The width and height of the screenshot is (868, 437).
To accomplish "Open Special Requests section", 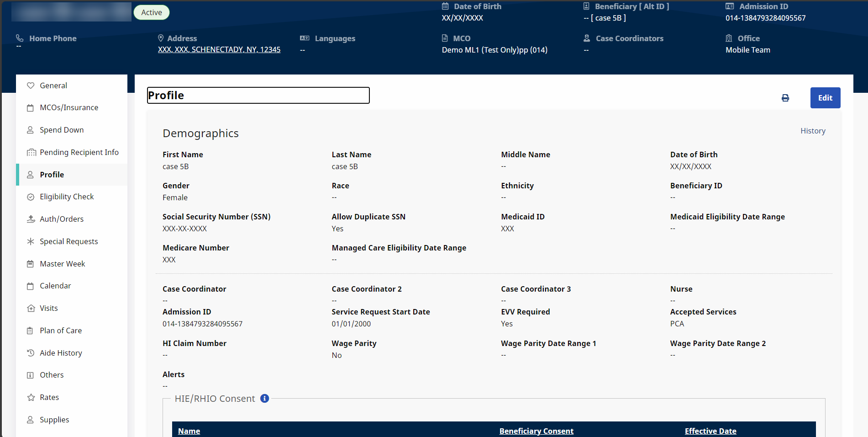I will (x=72, y=241).
